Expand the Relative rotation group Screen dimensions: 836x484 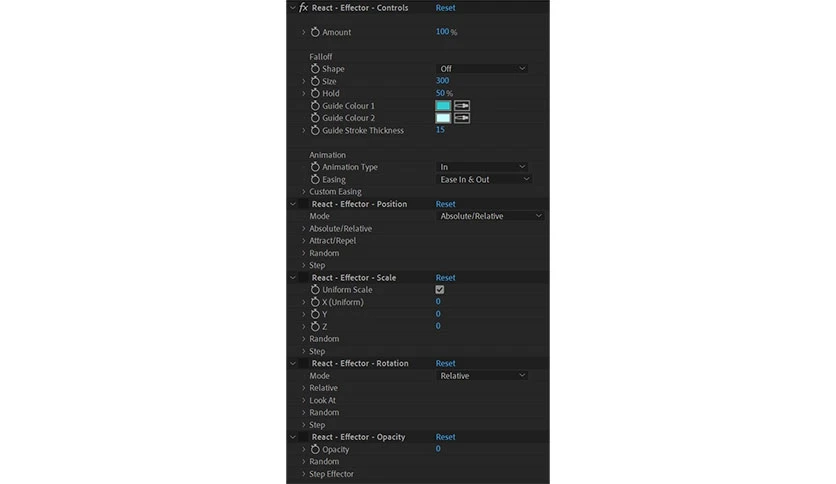[x=304, y=388]
